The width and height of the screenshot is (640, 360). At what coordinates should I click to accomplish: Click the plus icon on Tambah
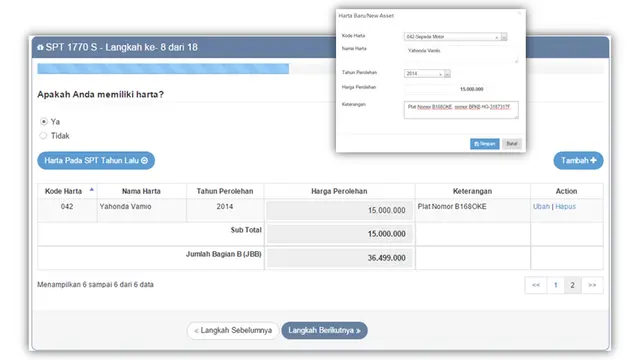coord(593,160)
